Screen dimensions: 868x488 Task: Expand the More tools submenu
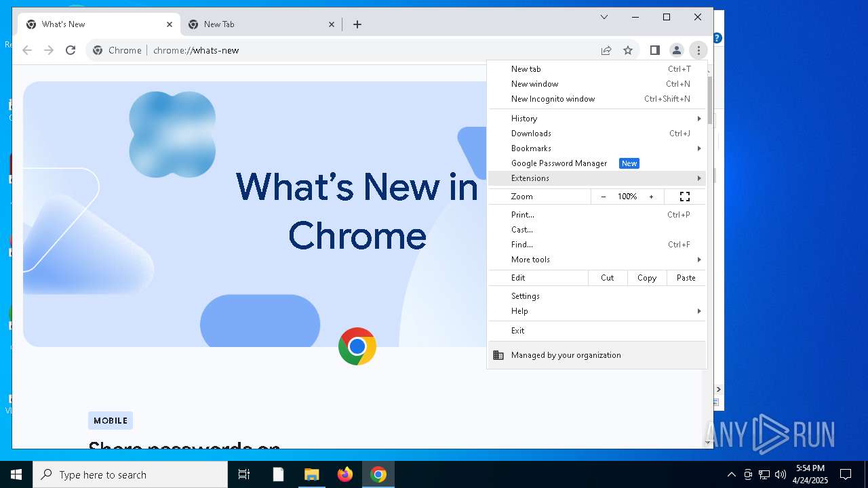click(597, 260)
